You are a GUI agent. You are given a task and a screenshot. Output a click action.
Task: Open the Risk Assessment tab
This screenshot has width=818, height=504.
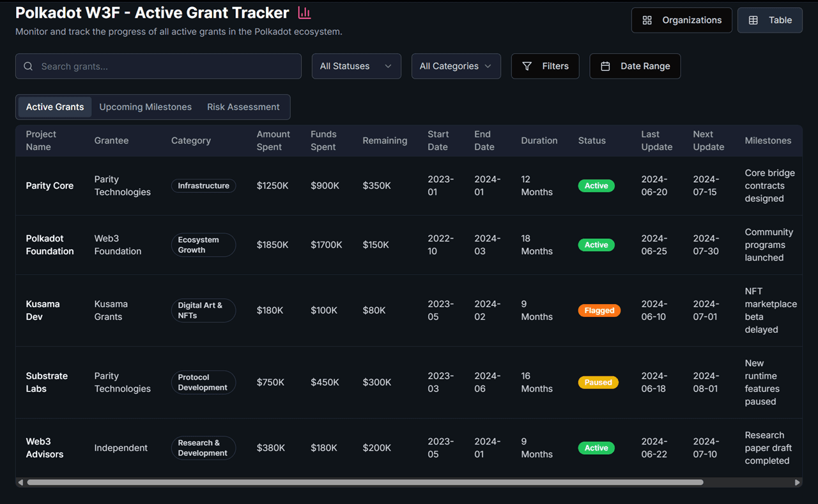243,107
